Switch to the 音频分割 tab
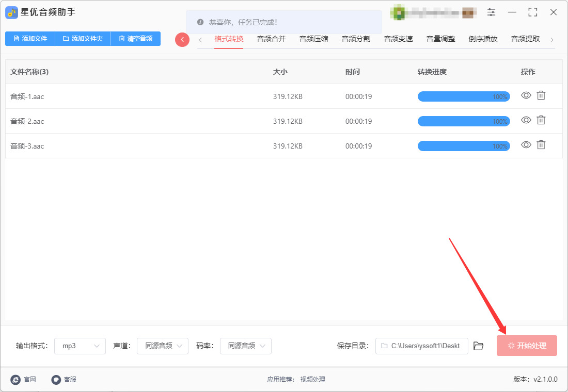 click(356, 39)
